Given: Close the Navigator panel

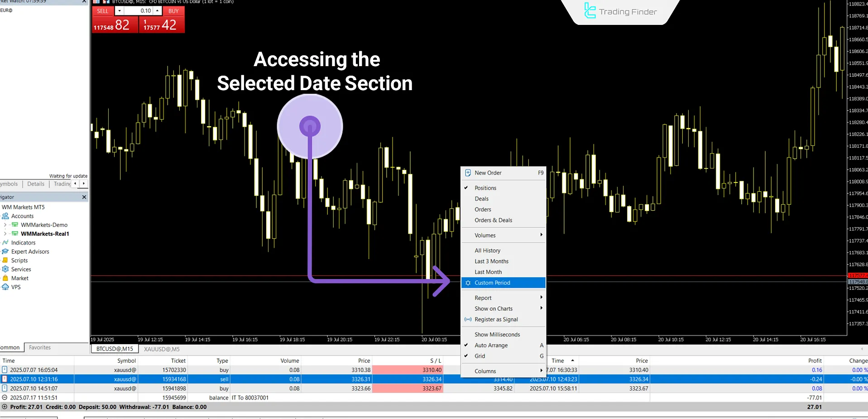Looking at the screenshot, I should (x=84, y=197).
